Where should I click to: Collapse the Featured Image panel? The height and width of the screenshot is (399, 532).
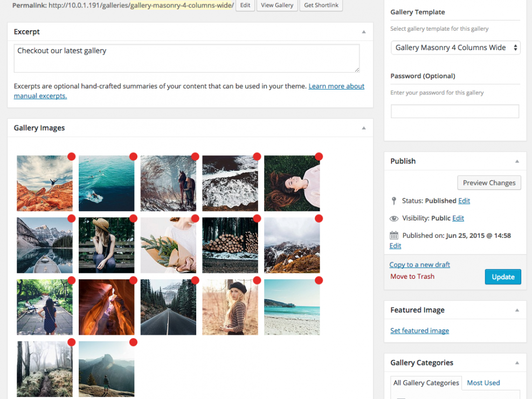pyautogui.click(x=517, y=310)
